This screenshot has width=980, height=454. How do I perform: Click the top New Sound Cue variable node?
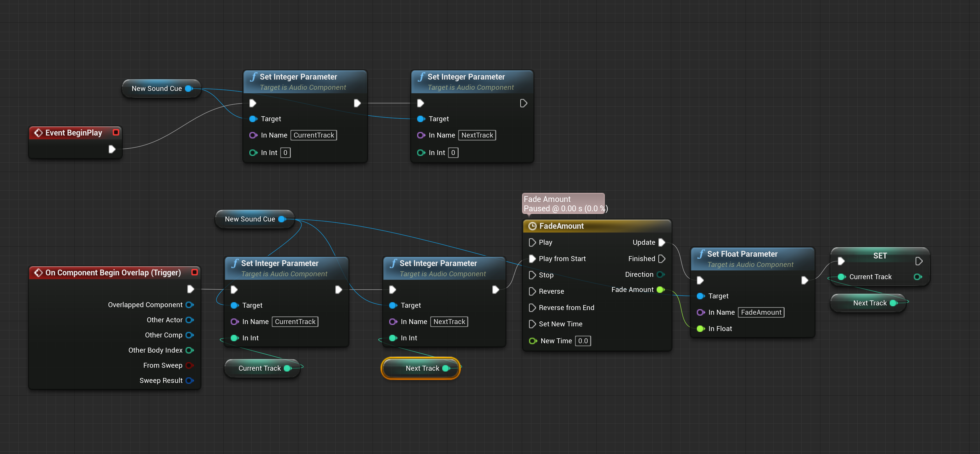pos(156,89)
